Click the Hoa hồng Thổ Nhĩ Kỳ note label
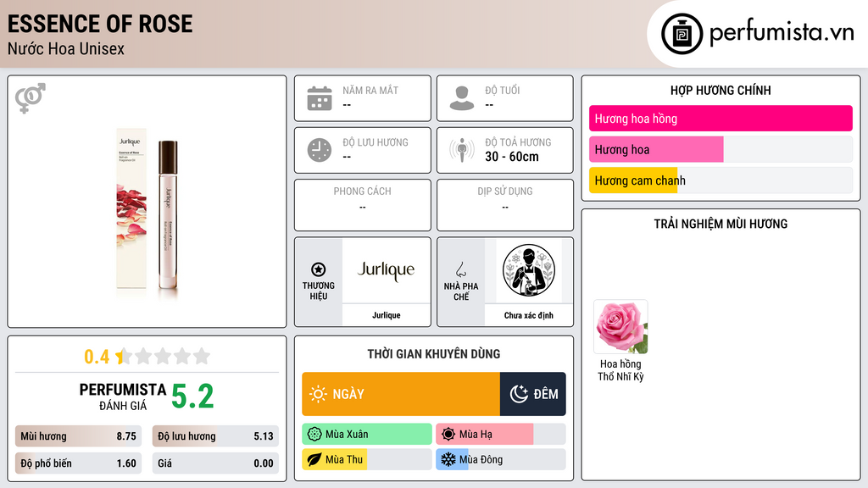The height and width of the screenshot is (488, 868). point(620,370)
